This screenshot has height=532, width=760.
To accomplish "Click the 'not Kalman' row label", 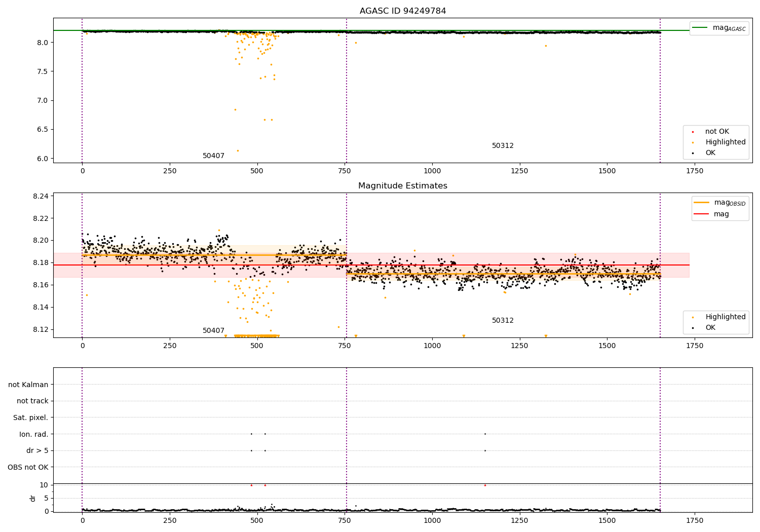I will tap(28, 385).
